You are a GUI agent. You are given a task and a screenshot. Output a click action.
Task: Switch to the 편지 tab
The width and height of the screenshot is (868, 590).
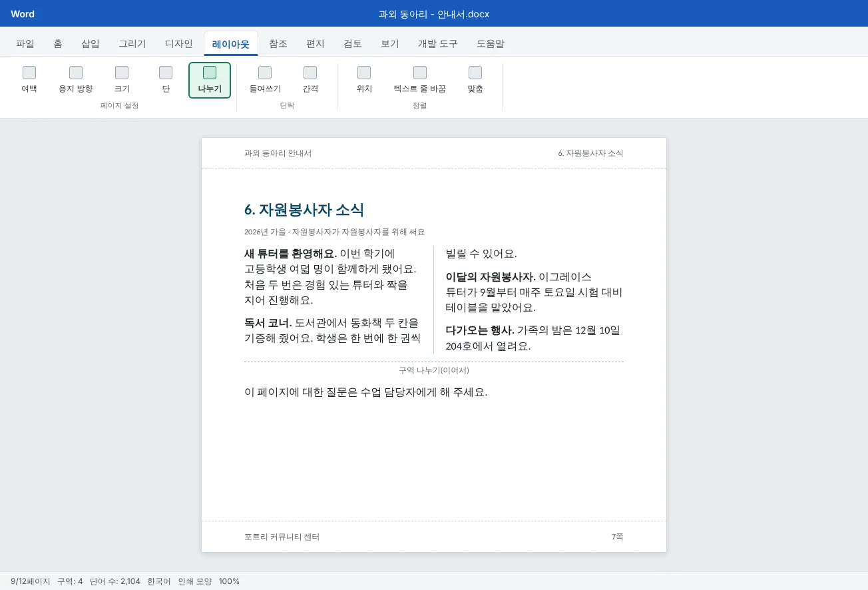click(x=316, y=44)
